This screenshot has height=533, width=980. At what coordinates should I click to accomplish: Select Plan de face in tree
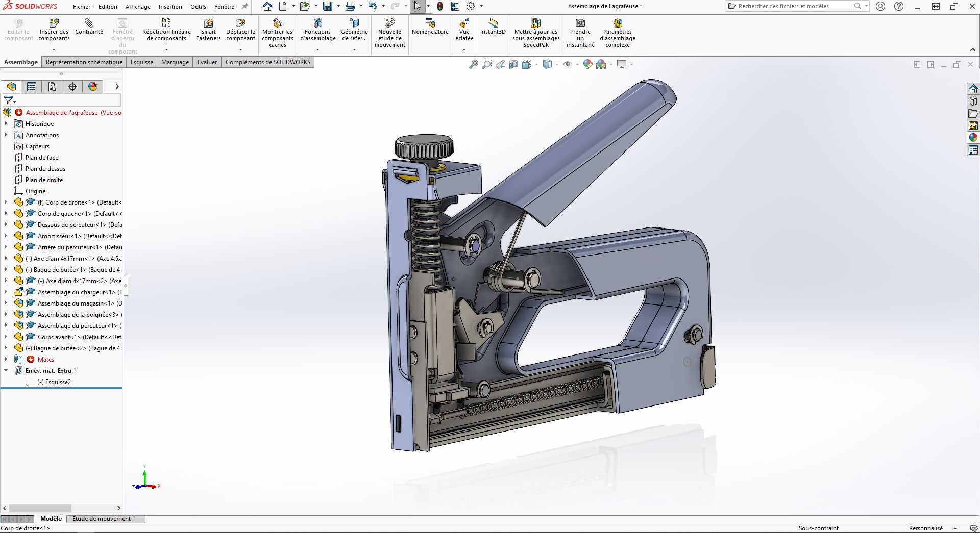[42, 158]
